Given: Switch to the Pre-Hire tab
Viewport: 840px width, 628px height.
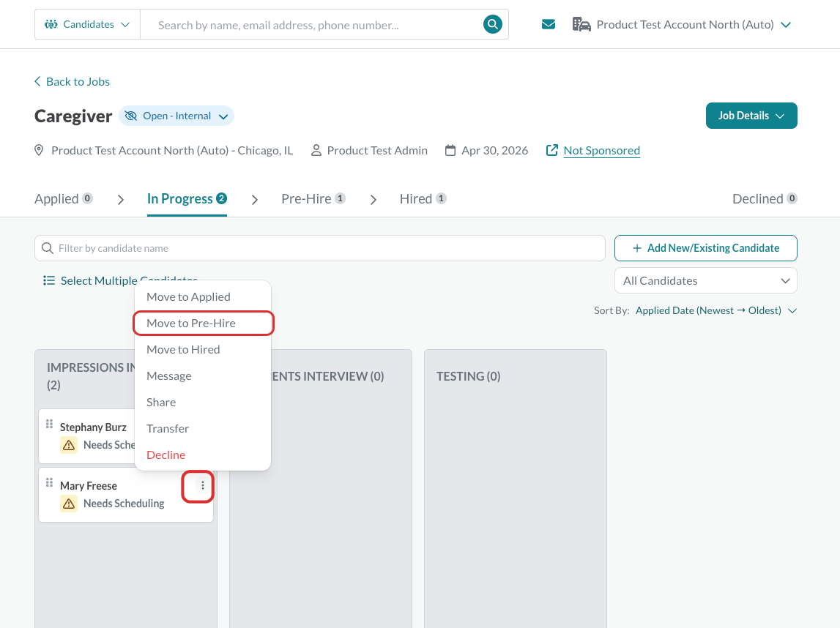Looking at the screenshot, I should pos(313,198).
